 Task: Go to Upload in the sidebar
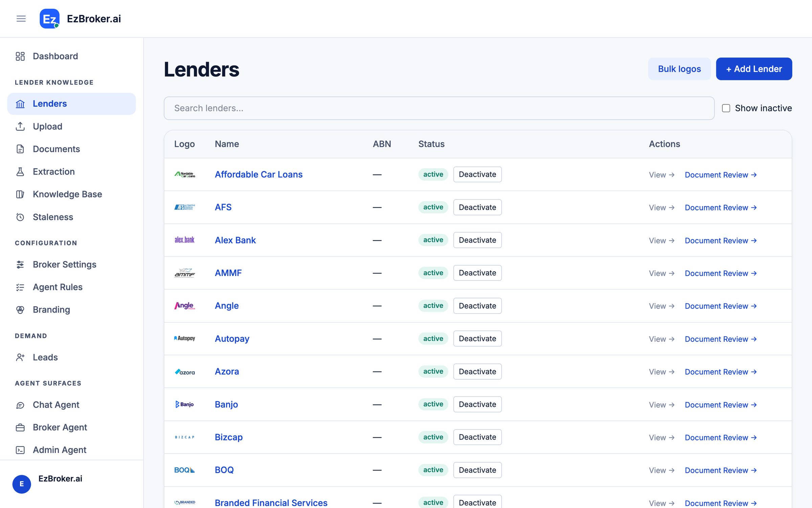pos(71,126)
